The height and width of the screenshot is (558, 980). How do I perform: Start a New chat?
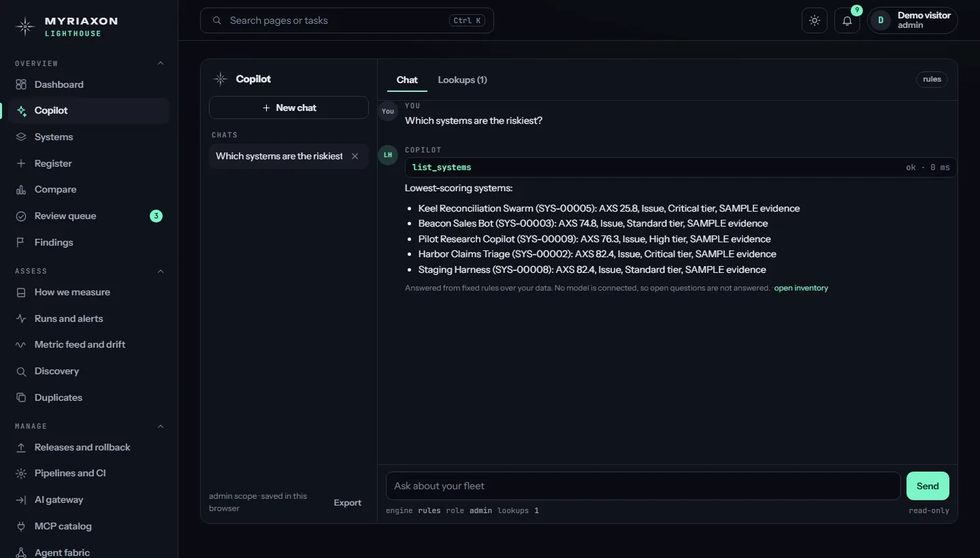tap(289, 108)
